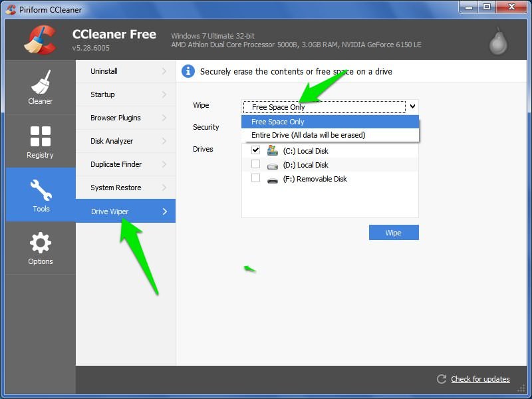Screen dimensions: 532x399
Task: Click the chevron next to Uninstall
Action: pyautogui.click(x=164, y=71)
